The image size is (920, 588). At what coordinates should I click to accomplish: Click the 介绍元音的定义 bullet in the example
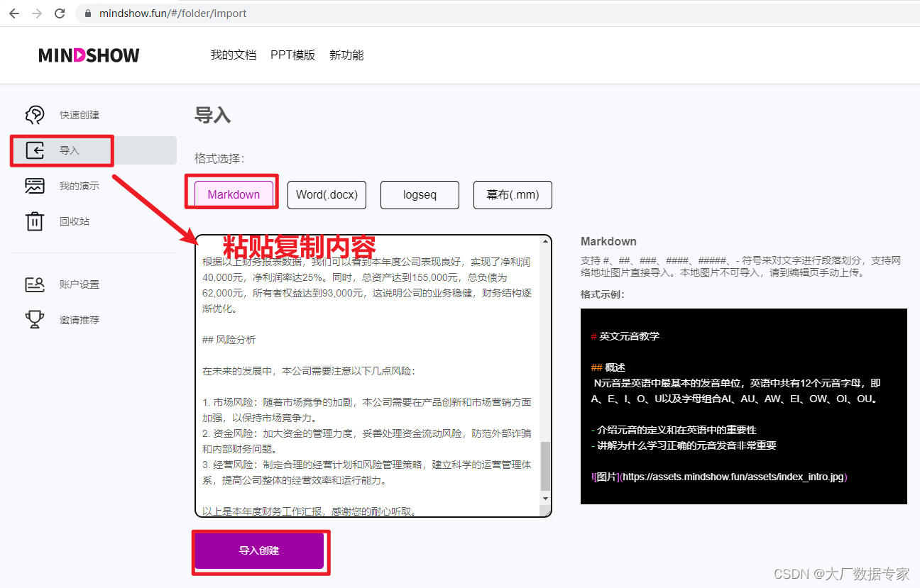(x=674, y=430)
